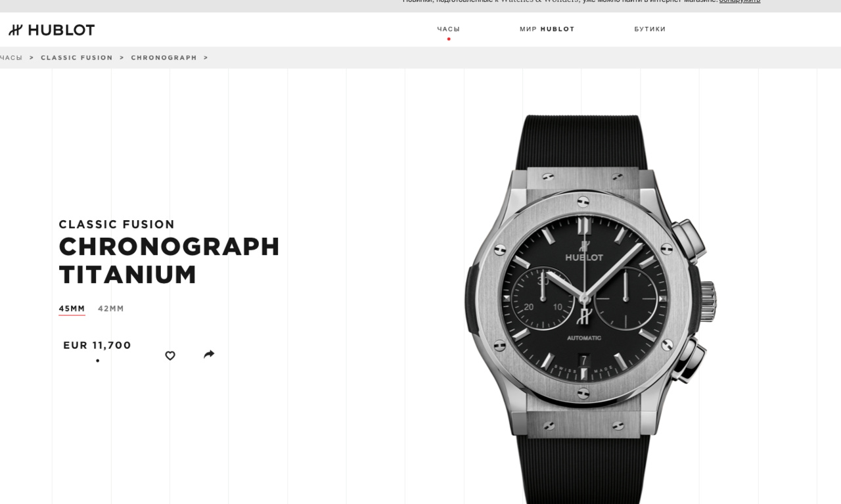Click the red dot under ЧАСЫ
The image size is (841, 504).
coord(449,39)
